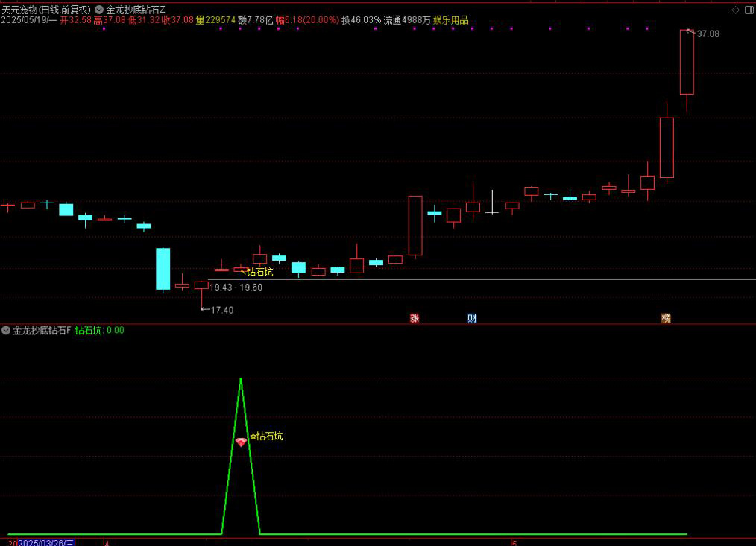Expand the 金龙抄底钻石Z main indicator dropdown

click(x=99, y=10)
